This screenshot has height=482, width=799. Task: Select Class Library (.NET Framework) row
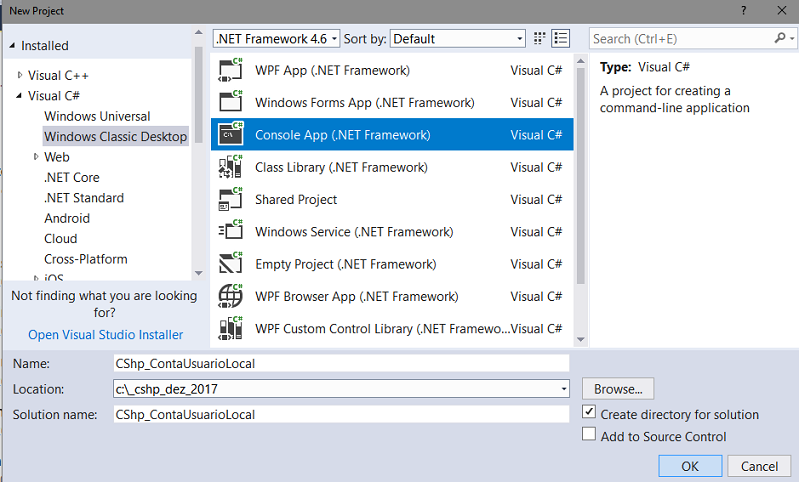pos(392,167)
